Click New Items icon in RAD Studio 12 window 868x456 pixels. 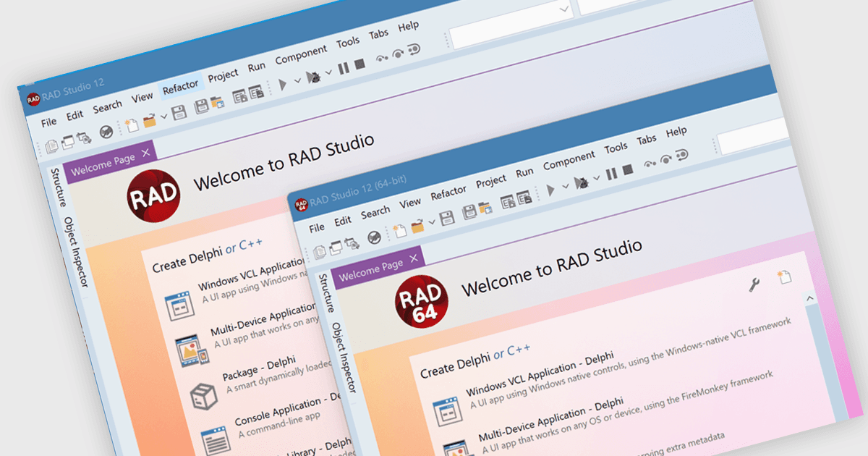pyautogui.click(x=132, y=124)
